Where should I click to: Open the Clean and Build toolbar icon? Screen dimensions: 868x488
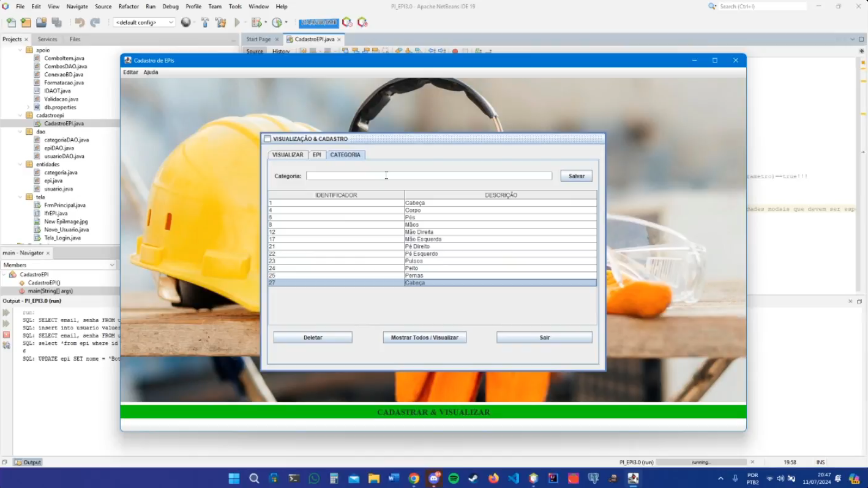[x=221, y=22]
